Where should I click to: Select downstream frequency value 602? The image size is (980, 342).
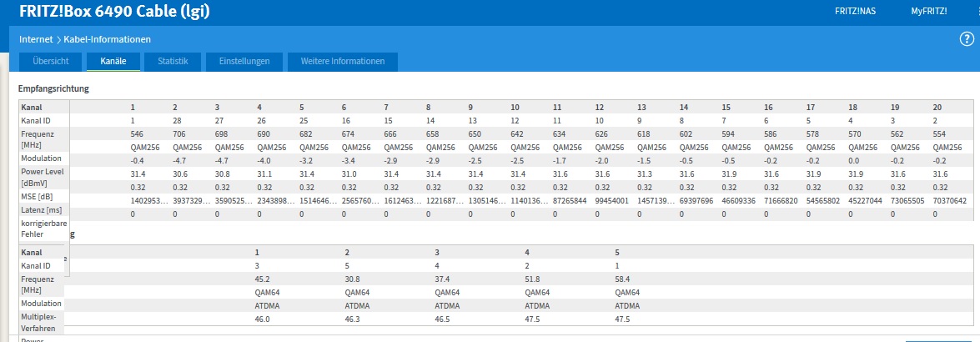pyautogui.click(x=686, y=133)
